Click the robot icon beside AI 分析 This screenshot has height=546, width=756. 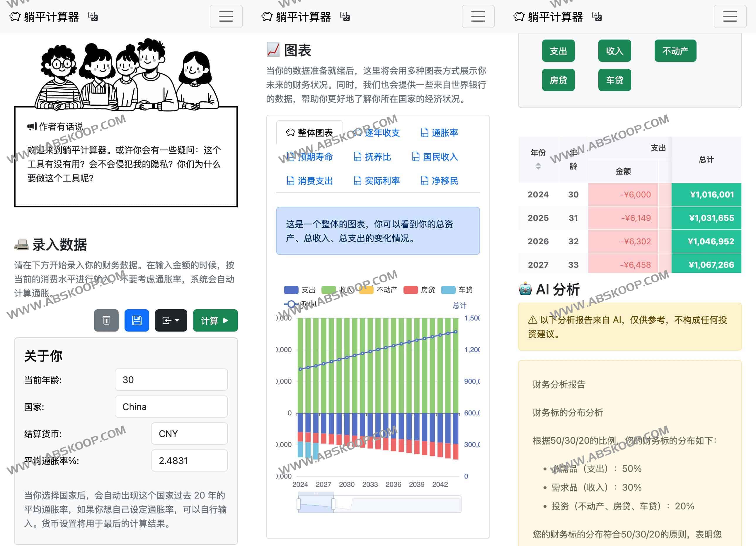525,289
